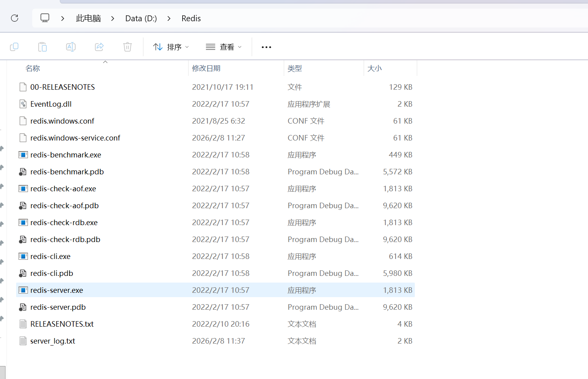Image resolution: width=588 pixels, height=379 pixels.
Task: Select the file name redis-benchmark.pdb
Action: [x=67, y=172]
